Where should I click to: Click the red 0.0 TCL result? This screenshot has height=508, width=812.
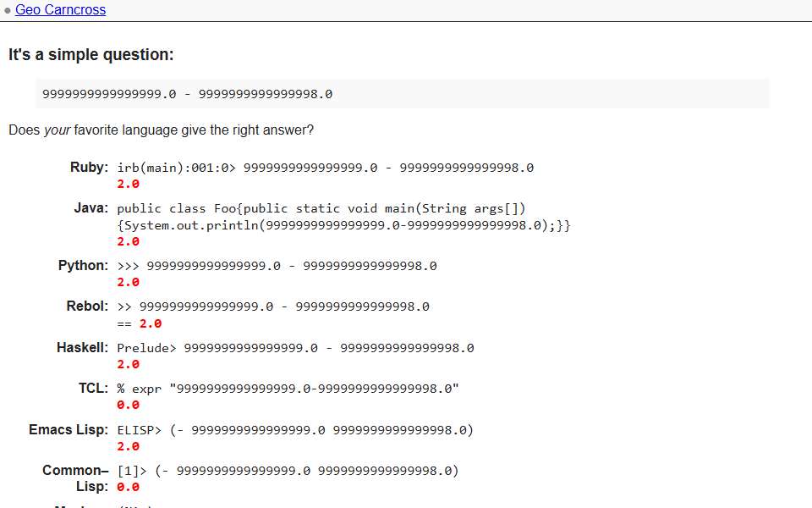coord(128,405)
